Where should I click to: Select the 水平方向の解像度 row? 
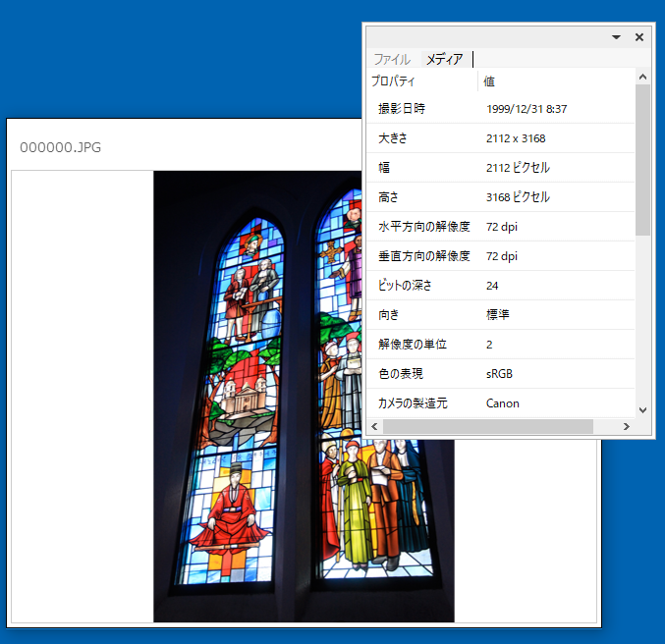coord(500,227)
